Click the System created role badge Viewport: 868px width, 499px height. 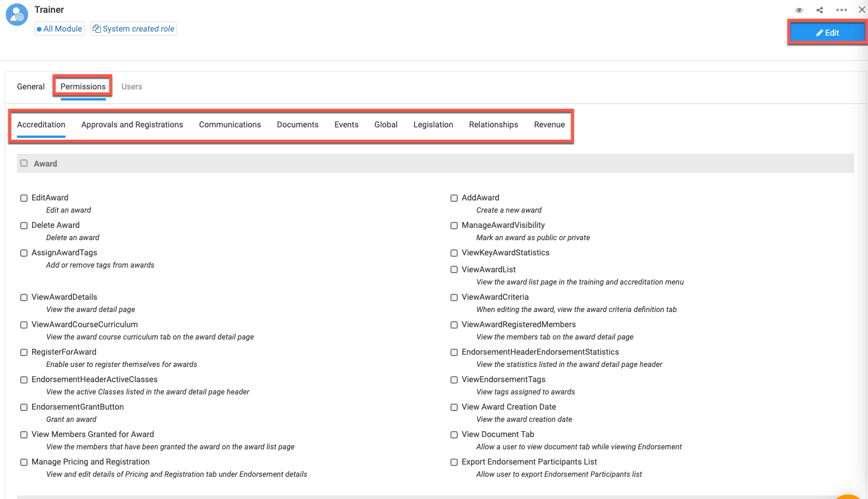click(133, 28)
